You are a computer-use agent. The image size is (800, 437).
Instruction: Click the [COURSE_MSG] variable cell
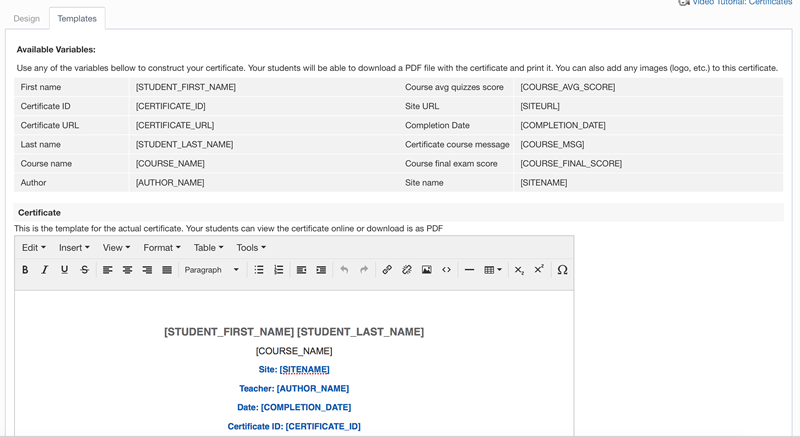tap(552, 144)
